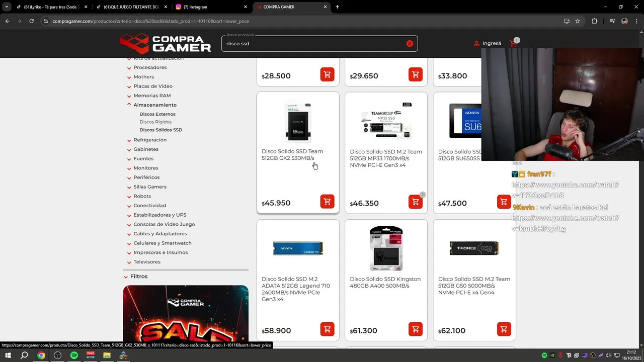644x362 pixels.
Task: Add Kingston 480GB A400 SSD to cart
Action: pos(415,329)
